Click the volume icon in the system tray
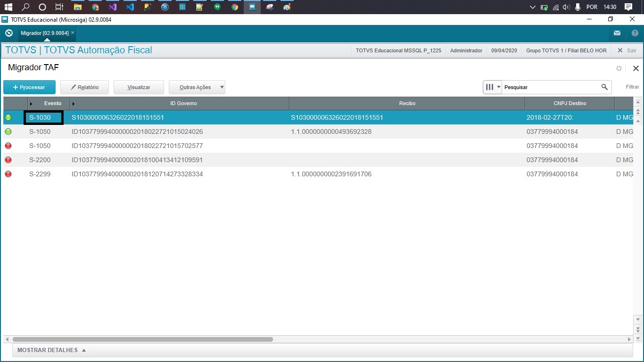The image size is (644, 362). (566, 7)
